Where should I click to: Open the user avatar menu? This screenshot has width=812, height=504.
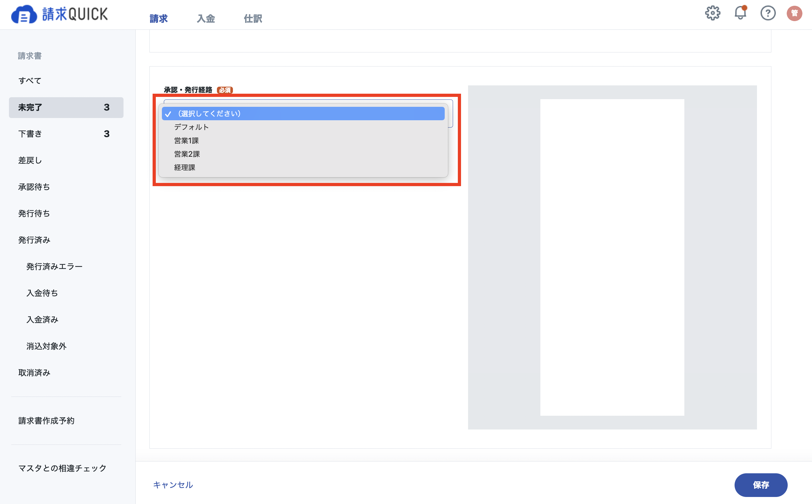[794, 13]
